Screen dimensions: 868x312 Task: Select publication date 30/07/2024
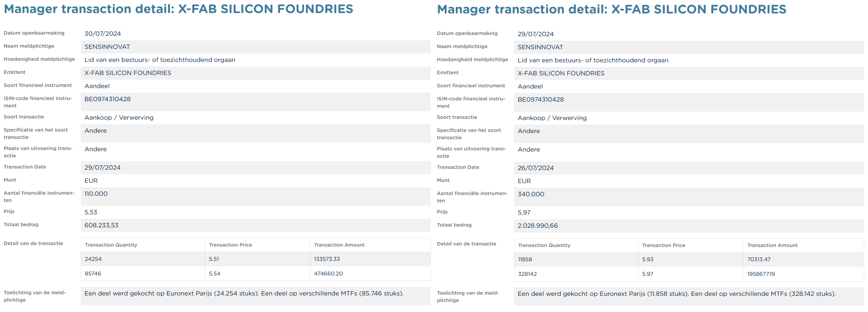coord(103,34)
